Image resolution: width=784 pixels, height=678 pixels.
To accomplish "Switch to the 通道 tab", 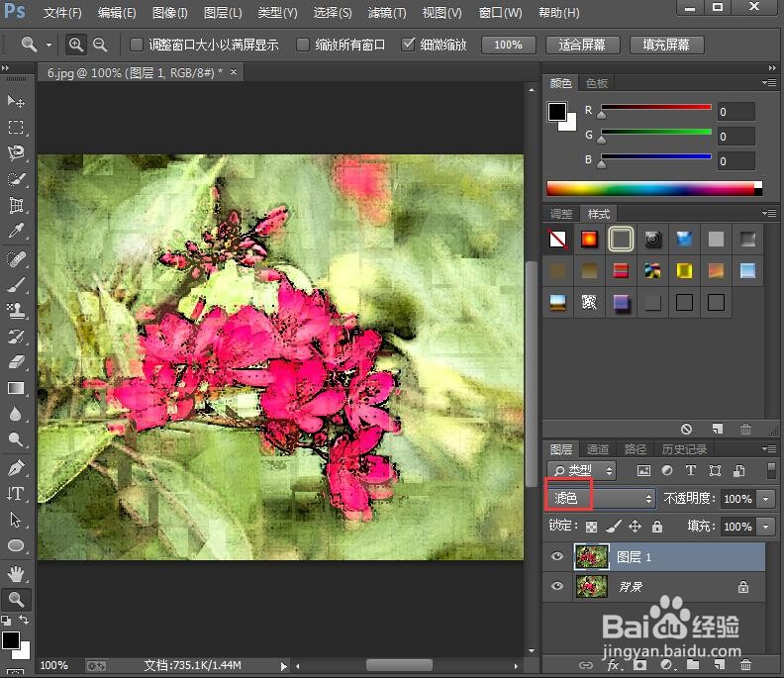I will click(598, 449).
